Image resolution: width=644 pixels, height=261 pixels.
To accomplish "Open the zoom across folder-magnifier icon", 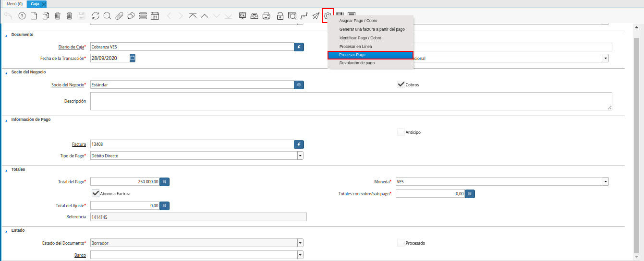I will [x=292, y=16].
